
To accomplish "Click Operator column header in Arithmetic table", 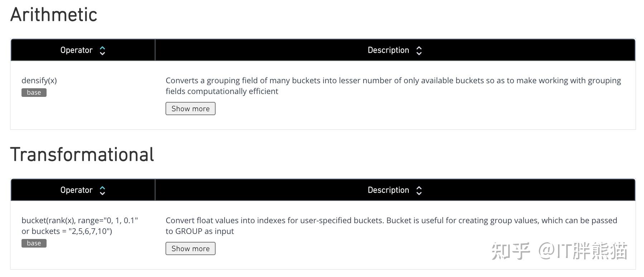I will [x=76, y=50].
